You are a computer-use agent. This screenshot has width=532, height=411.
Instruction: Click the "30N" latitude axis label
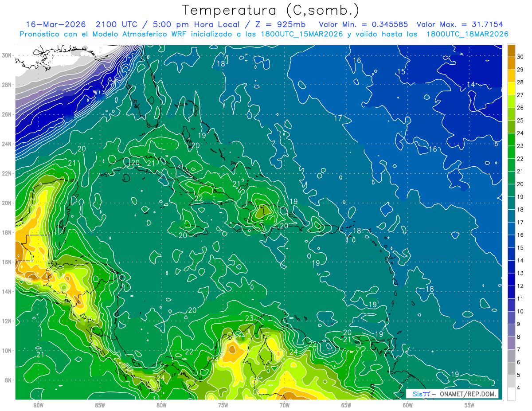(8, 55)
